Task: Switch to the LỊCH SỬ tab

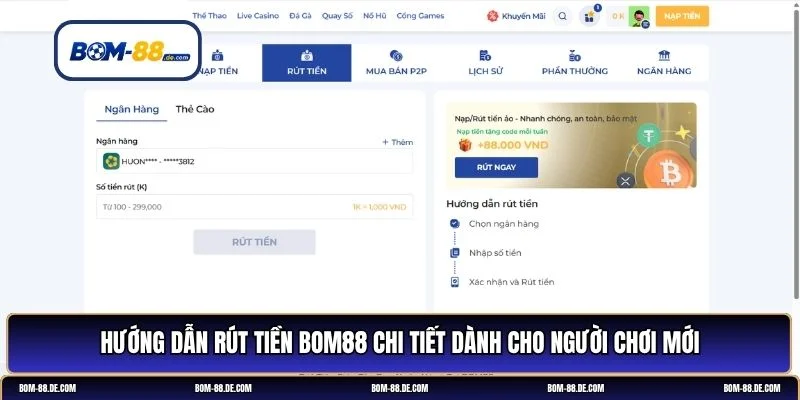Action: (x=485, y=63)
